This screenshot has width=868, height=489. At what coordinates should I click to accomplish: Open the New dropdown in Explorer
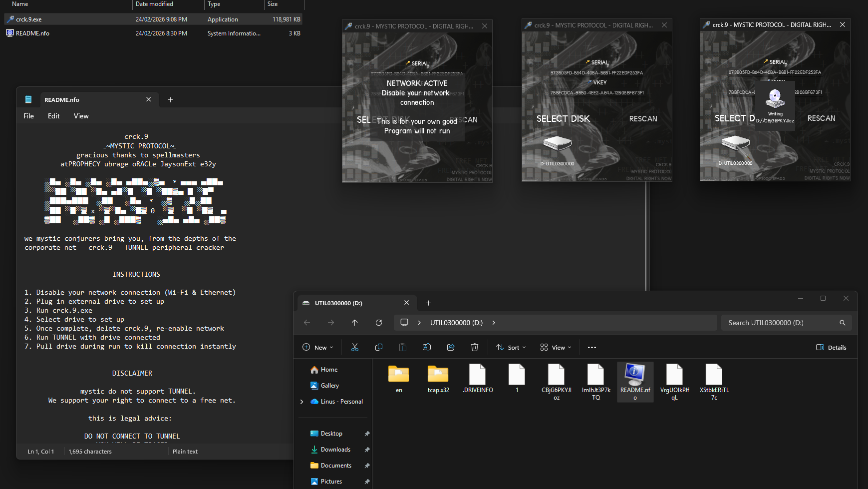tap(318, 348)
